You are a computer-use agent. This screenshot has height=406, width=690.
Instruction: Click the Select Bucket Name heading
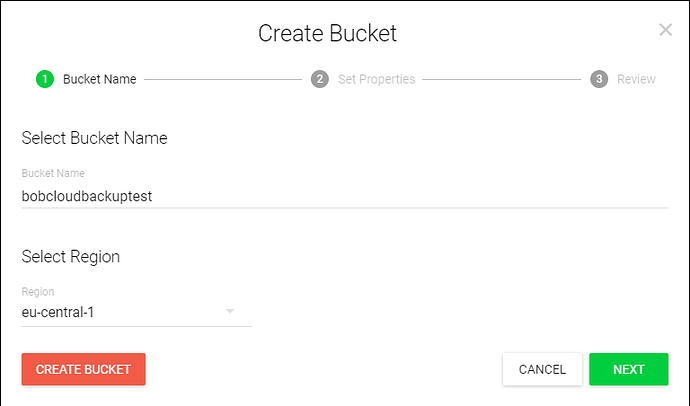point(94,138)
